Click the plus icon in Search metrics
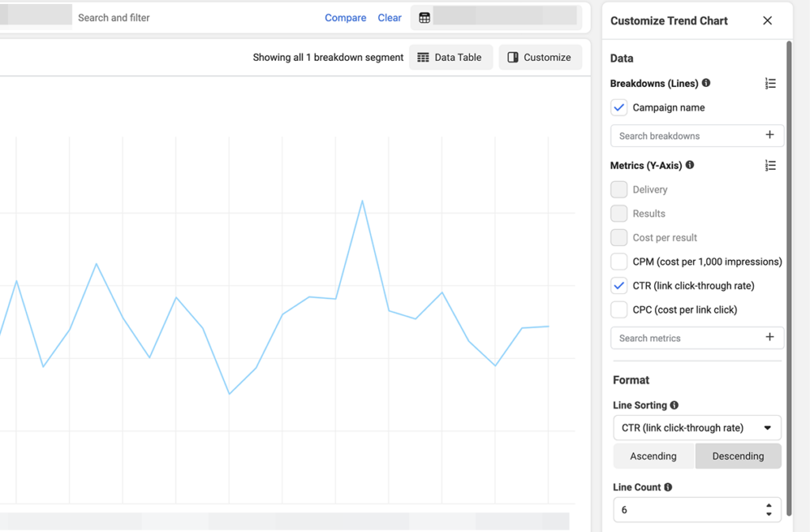 pos(769,338)
